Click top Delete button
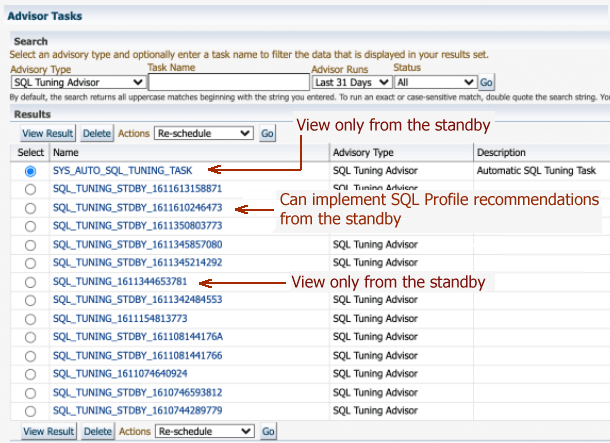The width and height of the screenshot is (610, 443). [97, 133]
